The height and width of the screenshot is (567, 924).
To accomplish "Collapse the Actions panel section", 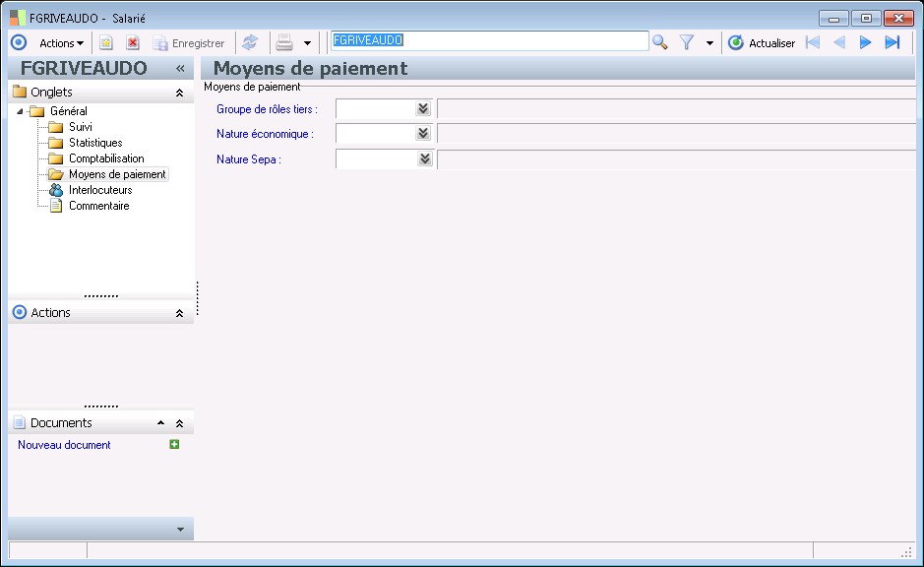I will [180, 313].
